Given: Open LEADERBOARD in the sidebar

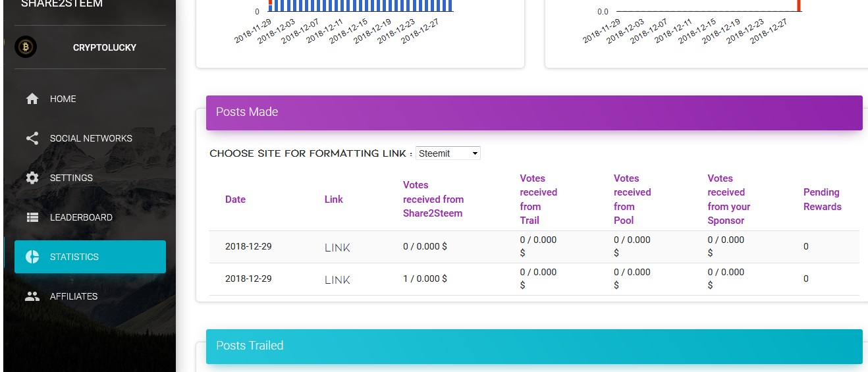Looking at the screenshot, I should click(90, 217).
